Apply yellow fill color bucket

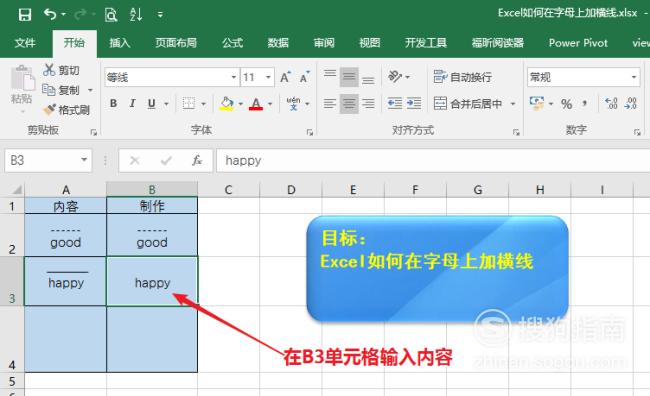point(226,103)
